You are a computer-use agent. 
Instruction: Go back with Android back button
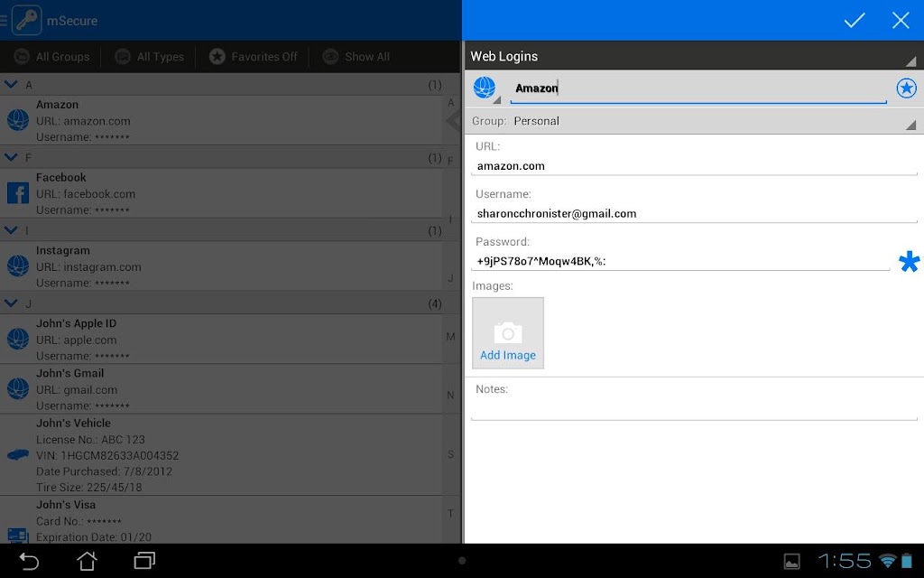click(x=28, y=561)
